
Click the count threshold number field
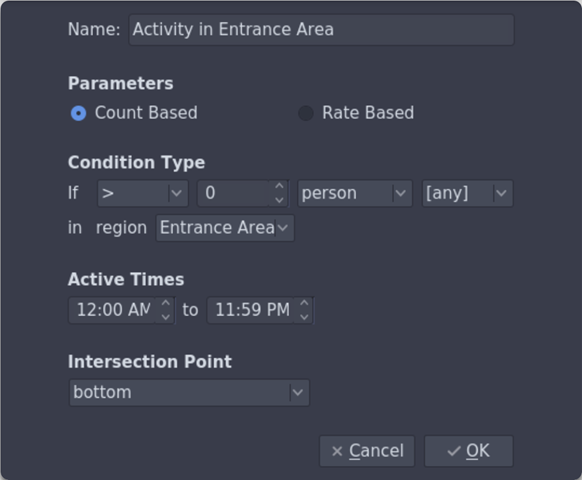[x=233, y=193]
